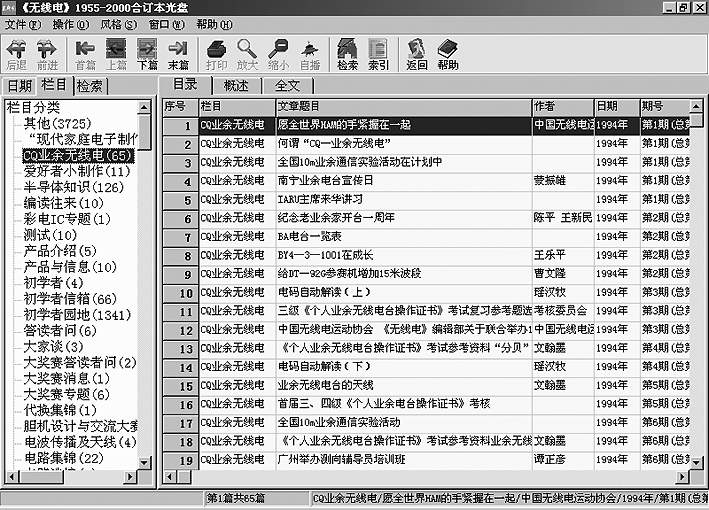Screen dimensions: 709x510
Task: Sort by the 文章题目 column header
Action: pyautogui.click(x=404, y=106)
